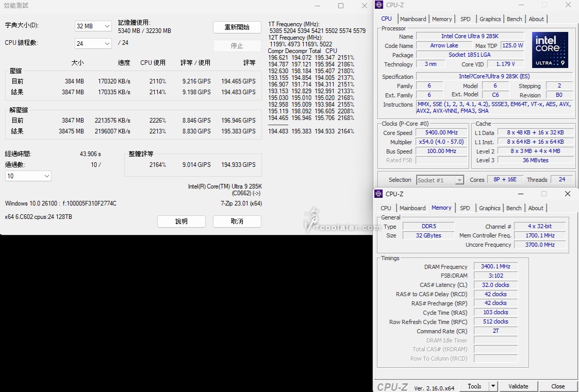The image size is (579, 392).
Task: Expand the Tools dropdown arrow
Action: (x=493, y=386)
